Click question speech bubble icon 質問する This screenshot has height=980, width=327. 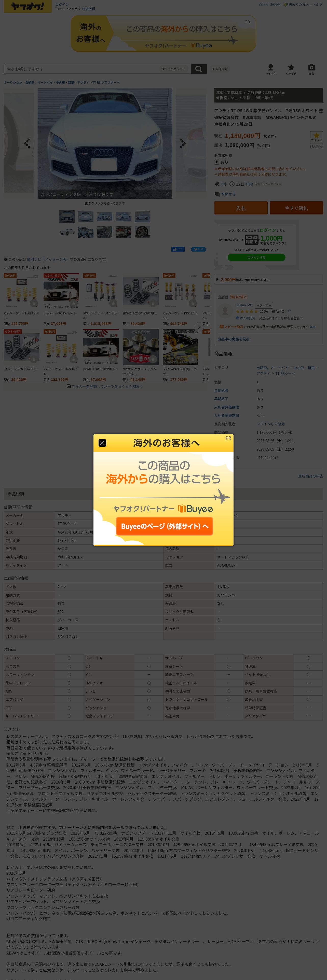pyautogui.click(x=217, y=194)
